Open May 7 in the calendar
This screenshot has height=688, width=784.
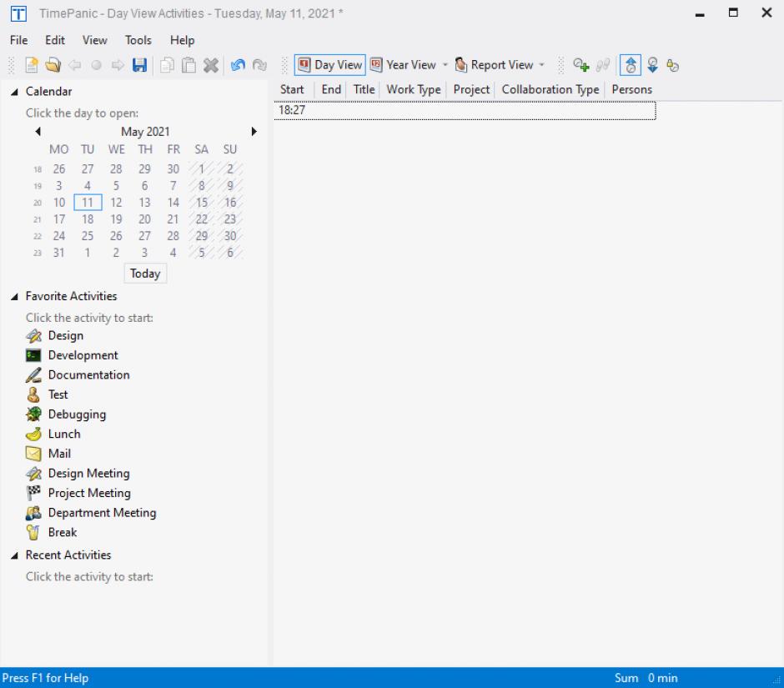(173, 186)
